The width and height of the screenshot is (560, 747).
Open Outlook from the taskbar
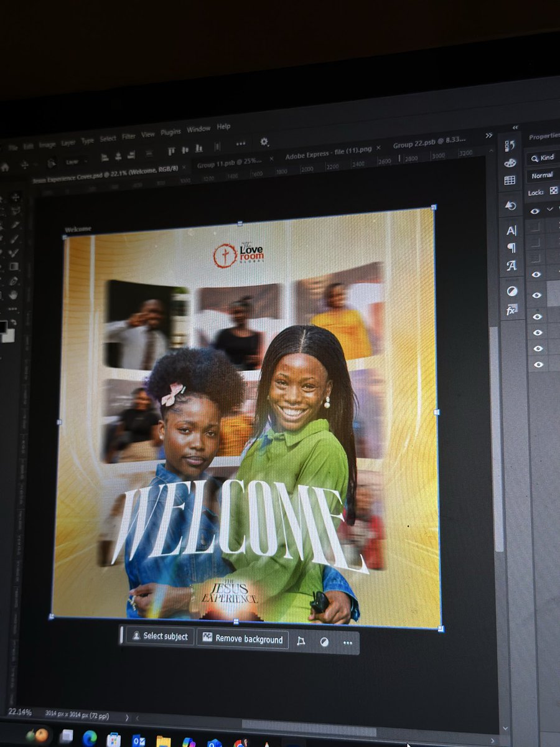coord(139,740)
